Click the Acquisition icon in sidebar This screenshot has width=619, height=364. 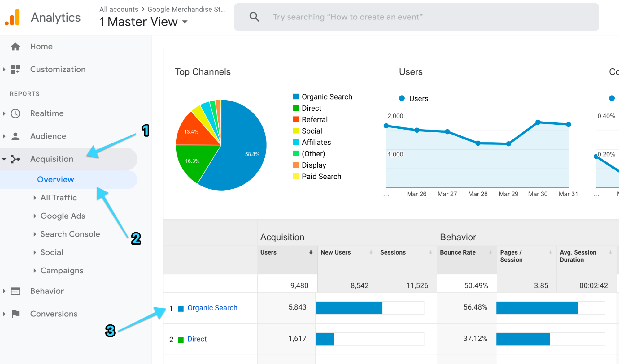pyautogui.click(x=15, y=159)
